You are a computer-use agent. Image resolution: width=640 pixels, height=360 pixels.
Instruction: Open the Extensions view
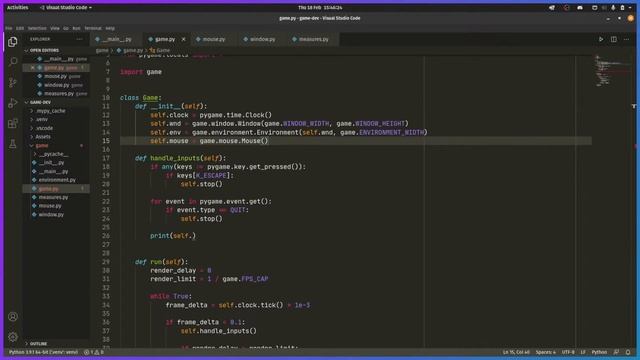point(13,123)
